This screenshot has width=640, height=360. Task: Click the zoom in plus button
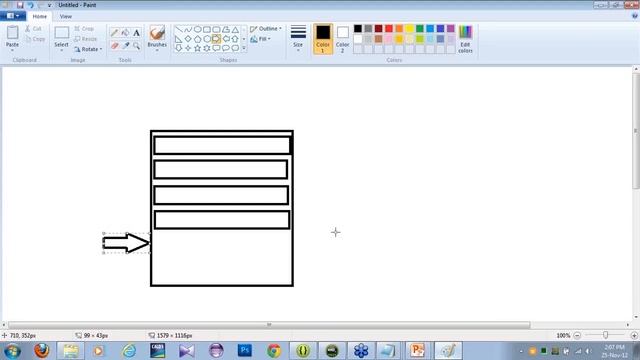point(634,335)
